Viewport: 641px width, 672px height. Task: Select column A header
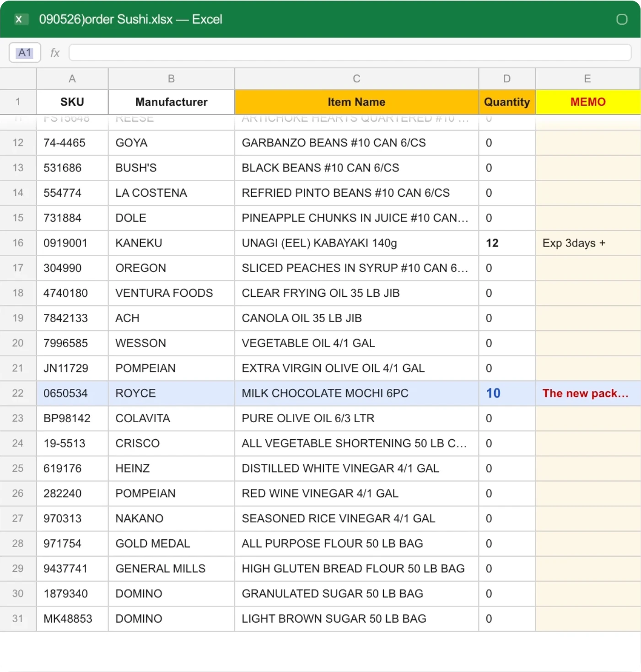tap(72, 79)
